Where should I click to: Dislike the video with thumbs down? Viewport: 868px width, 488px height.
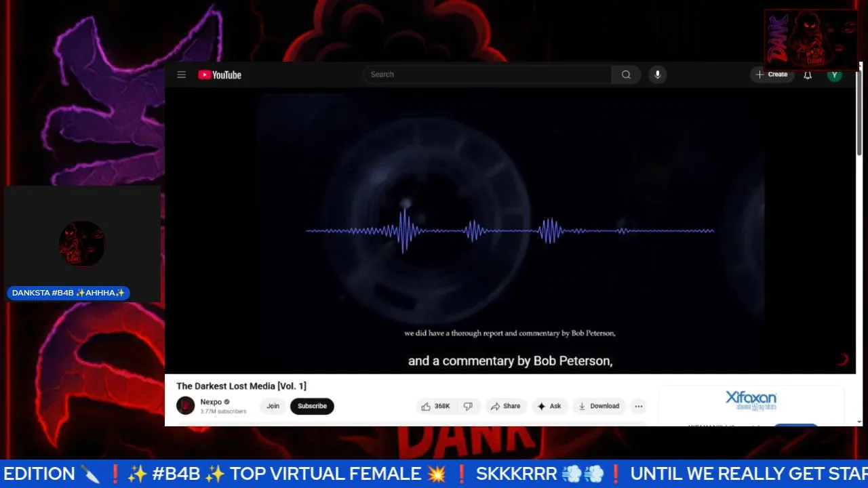pos(469,406)
